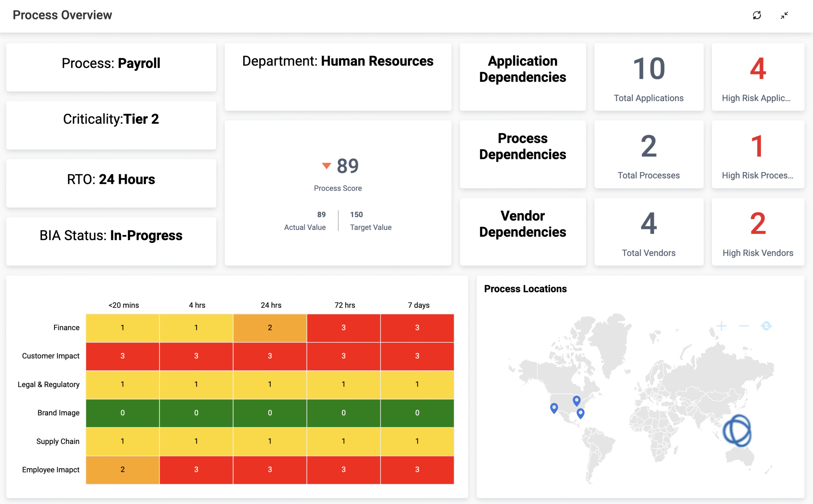Click the westernmost location pin on map
Image resolution: width=813 pixels, height=504 pixels.
554,408
